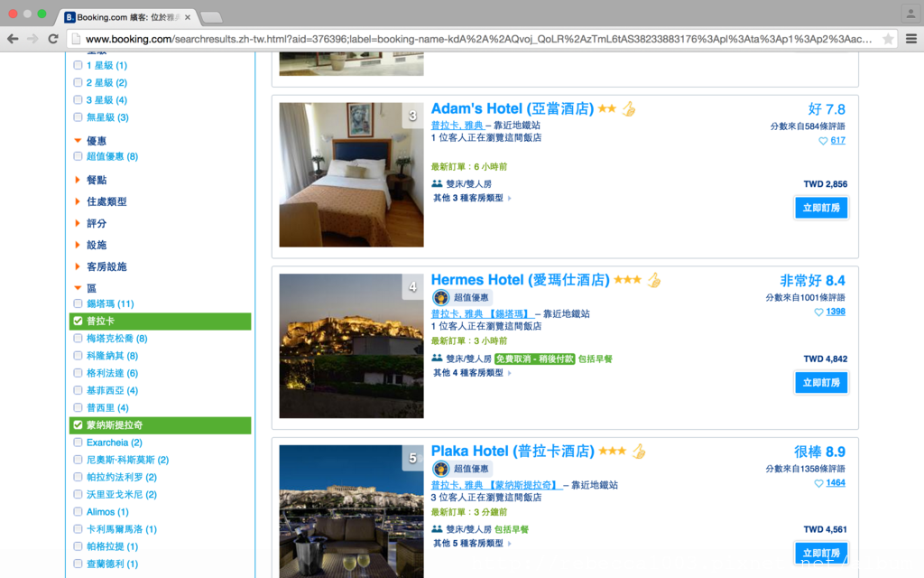Open Hermes Hotel Acropolis night photo thumbnail
The width and height of the screenshot is (924, 578).
[351, 346]
